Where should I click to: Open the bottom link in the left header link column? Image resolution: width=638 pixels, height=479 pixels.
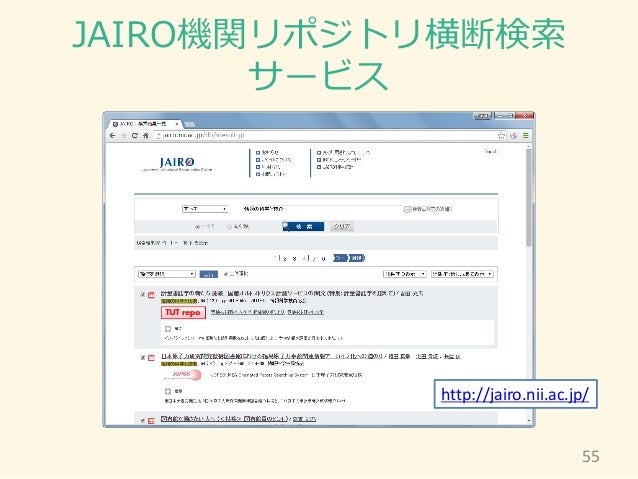[271, 174]
